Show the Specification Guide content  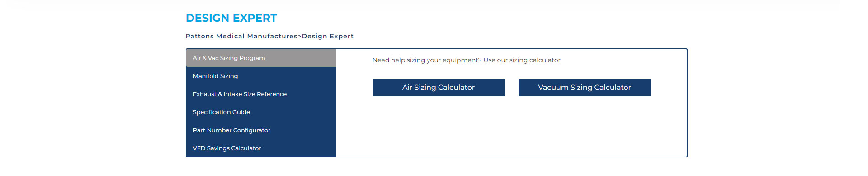[261, 112]
